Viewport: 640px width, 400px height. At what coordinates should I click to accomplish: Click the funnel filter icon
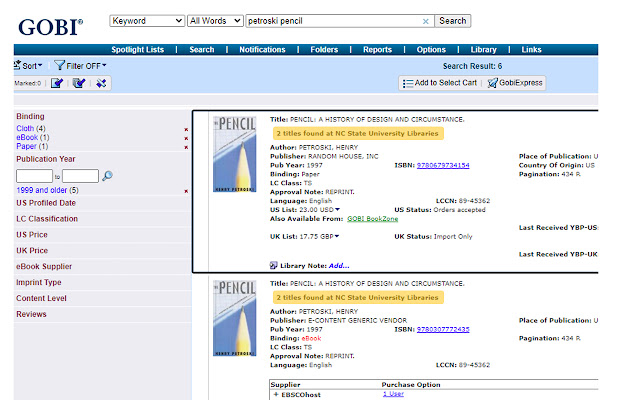(x=60, y=65)
